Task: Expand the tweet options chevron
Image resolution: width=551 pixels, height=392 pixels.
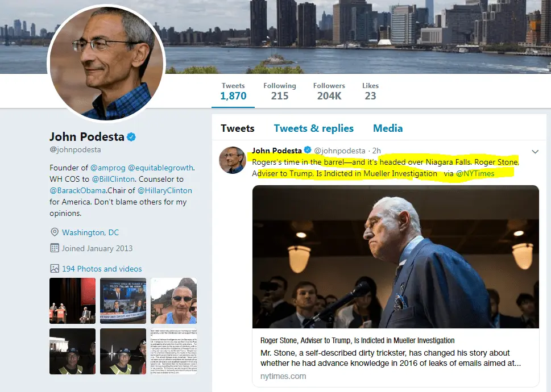Action: click(x=535, y=152)
